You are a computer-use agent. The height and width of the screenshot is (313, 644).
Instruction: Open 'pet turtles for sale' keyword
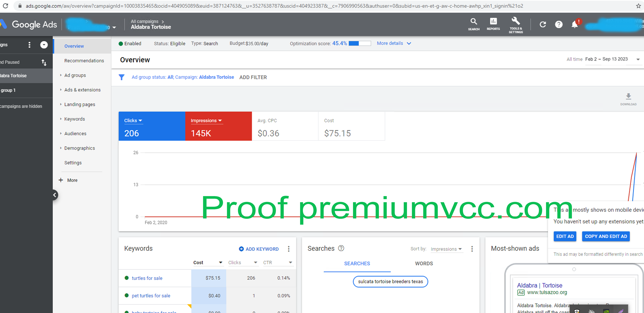tap(151, 295)
